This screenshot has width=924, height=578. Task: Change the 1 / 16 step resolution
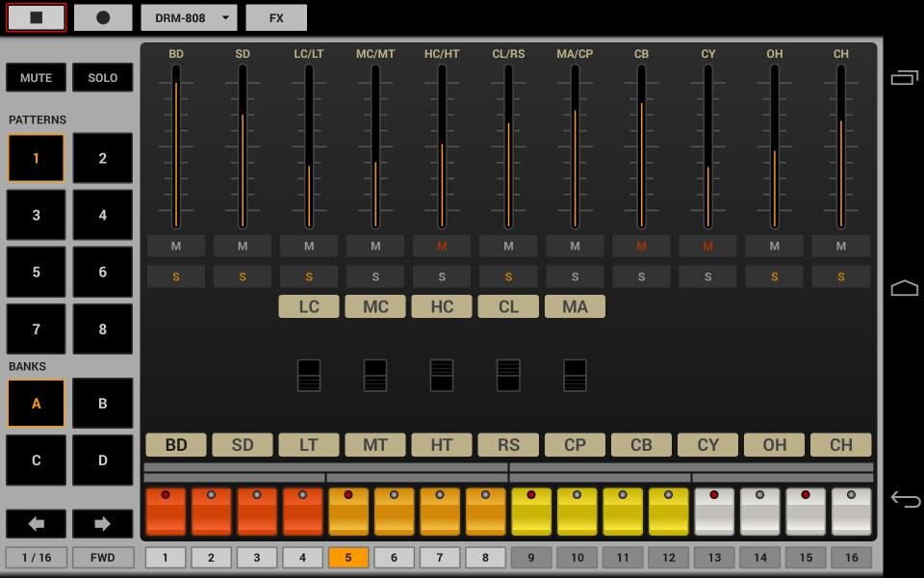coord(36,557)
